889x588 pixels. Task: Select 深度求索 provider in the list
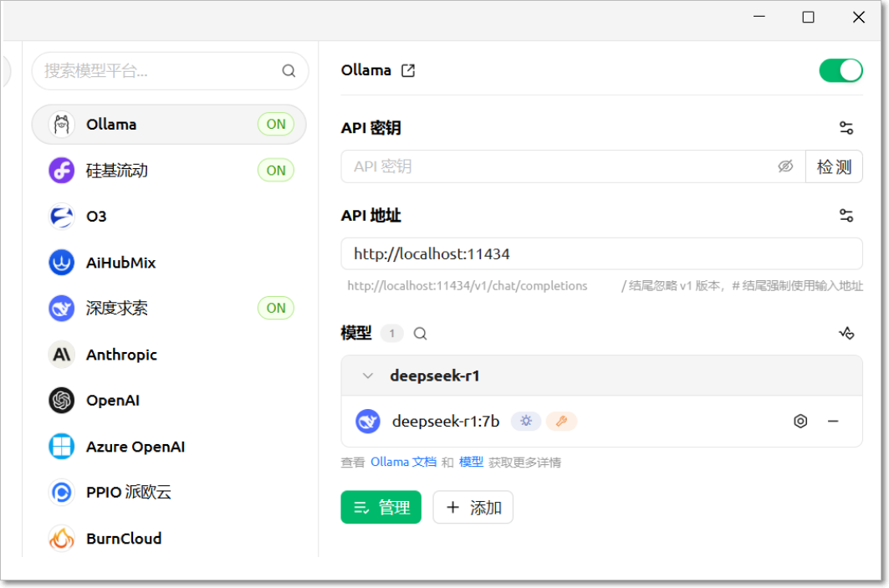click(169, 309)
